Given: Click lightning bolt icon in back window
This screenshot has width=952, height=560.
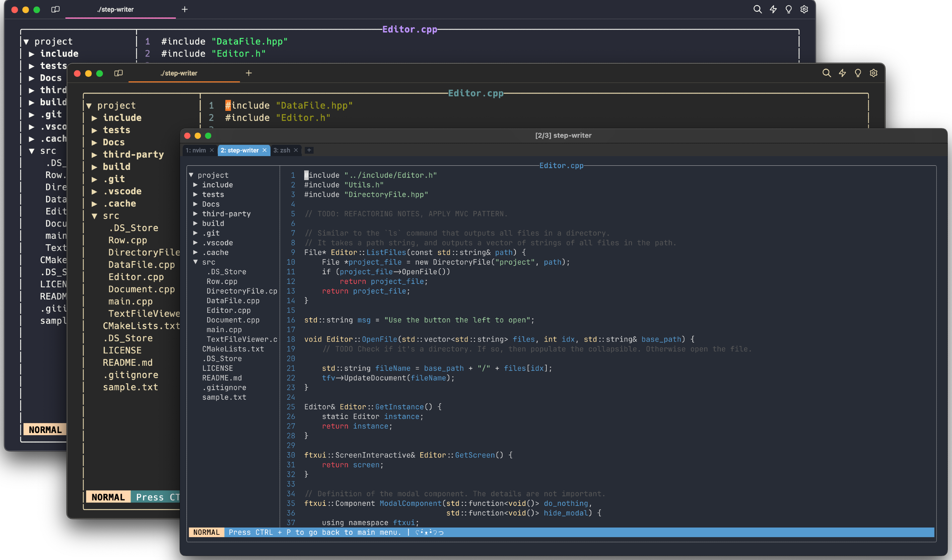Looking at the screenshot, I should pyautogui.click(x=773, y=9).
